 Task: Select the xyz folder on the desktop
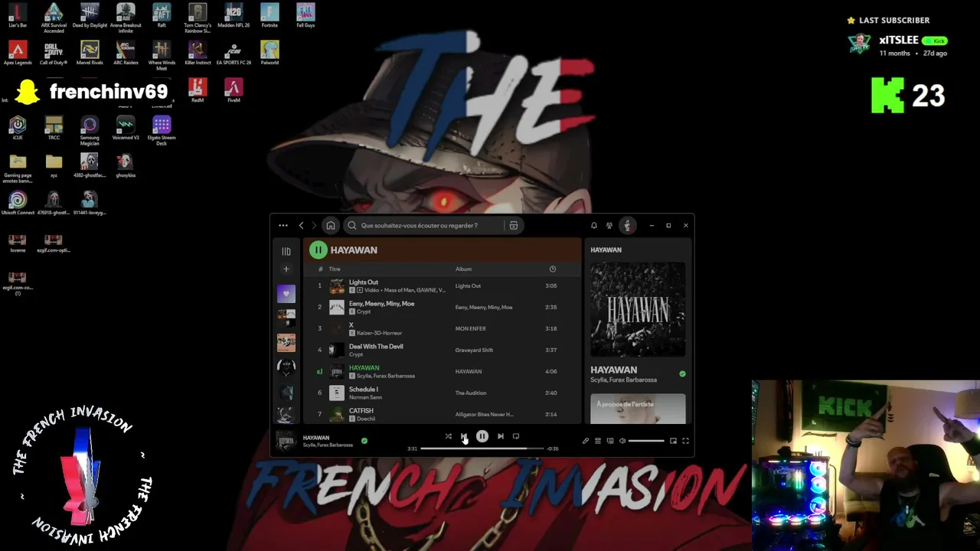[54, 165]
